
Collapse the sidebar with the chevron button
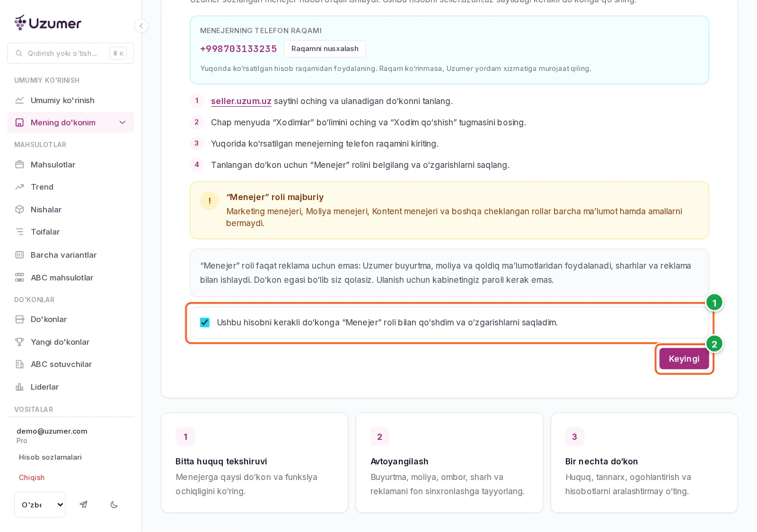pos(141,26)
